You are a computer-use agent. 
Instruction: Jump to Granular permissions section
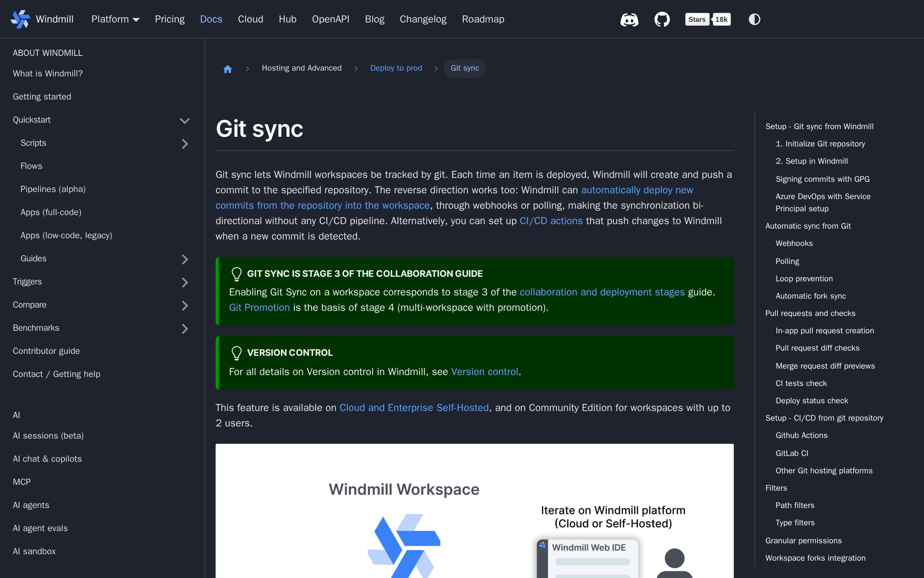803,540
